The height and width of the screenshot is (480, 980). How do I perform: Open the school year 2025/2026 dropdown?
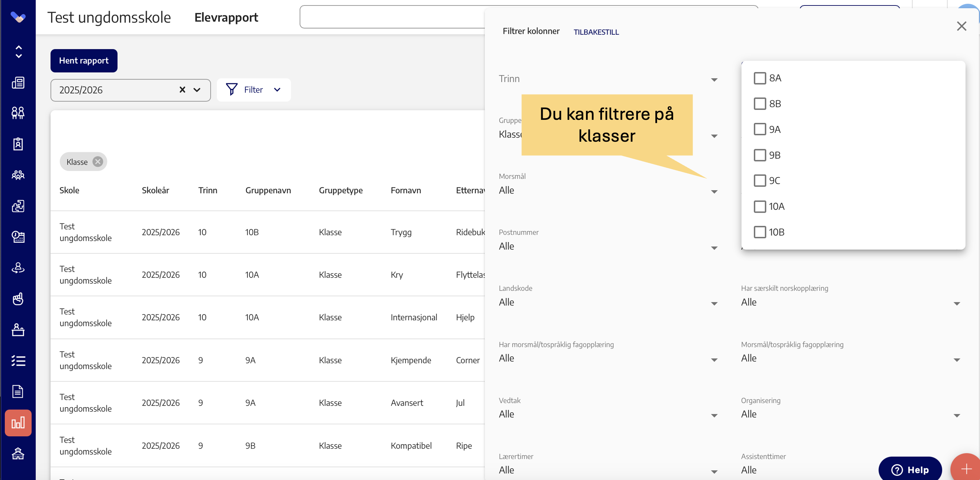coord(197,90)
